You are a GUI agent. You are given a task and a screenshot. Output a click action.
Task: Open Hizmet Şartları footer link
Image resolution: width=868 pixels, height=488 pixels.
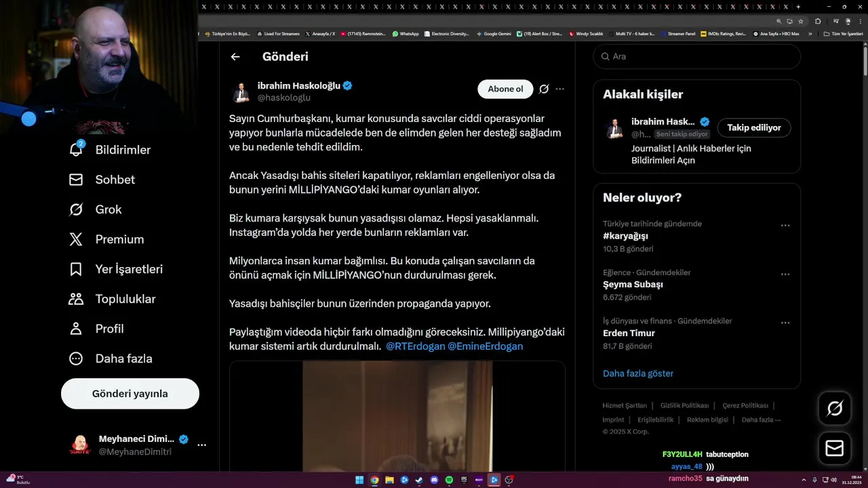point(625,405)
